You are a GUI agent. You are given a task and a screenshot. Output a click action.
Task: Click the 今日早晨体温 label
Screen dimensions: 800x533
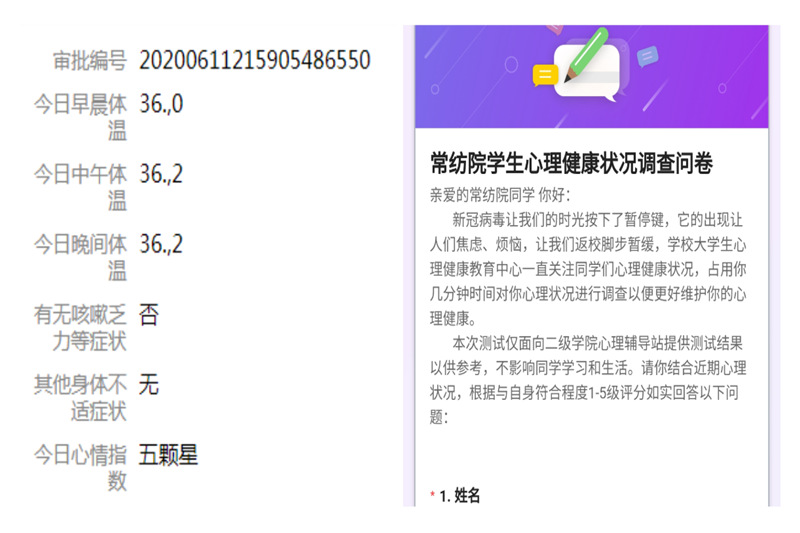(x=80, y=117)
